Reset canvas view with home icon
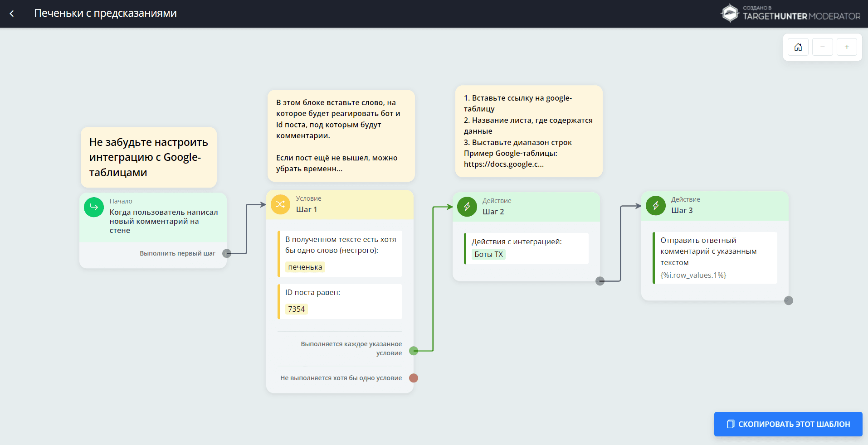Viewport: 868px width, 445px height. [x=798, y=47]
